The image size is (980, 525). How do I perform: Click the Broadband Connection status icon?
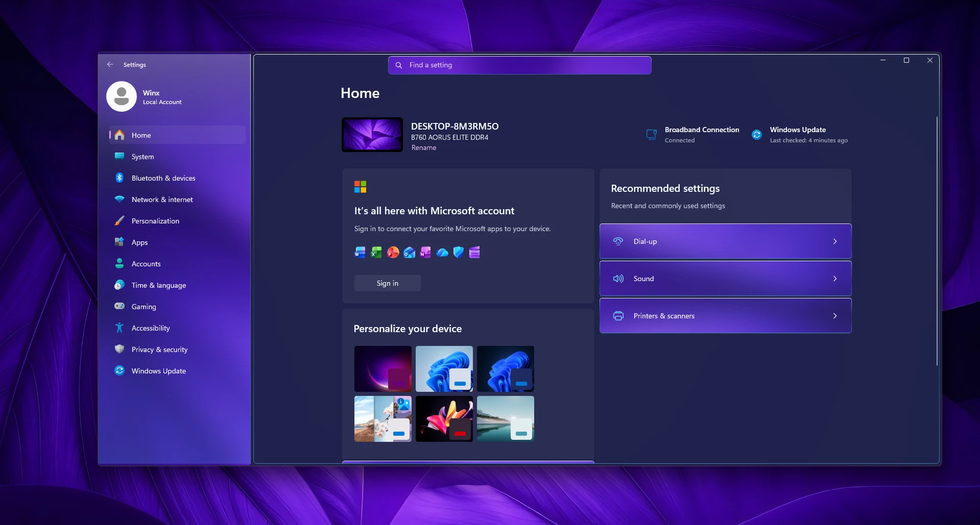[652, 135]
